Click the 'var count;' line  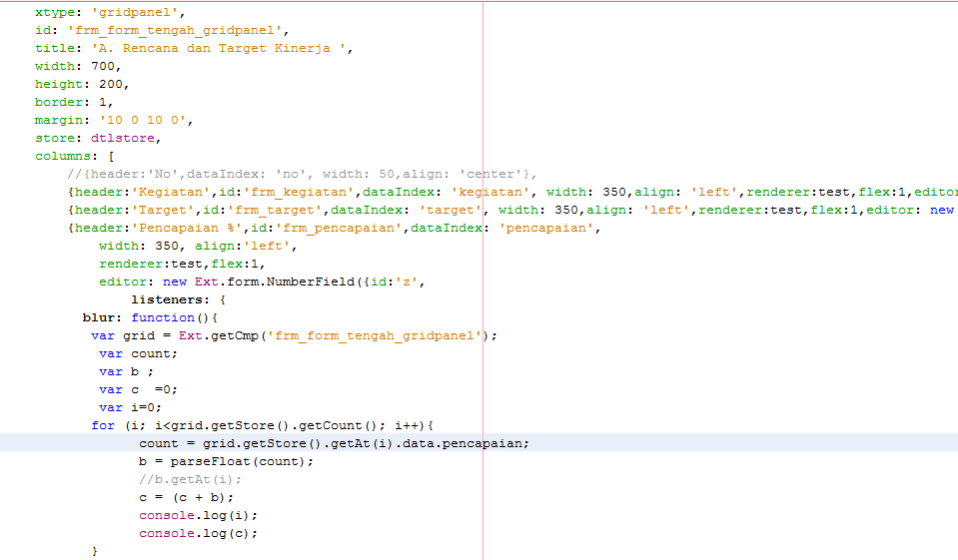coord(138,353)
